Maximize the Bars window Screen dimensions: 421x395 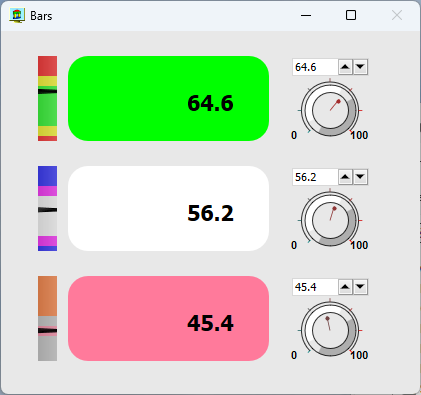pyautogui.click(x=351, y=15)
